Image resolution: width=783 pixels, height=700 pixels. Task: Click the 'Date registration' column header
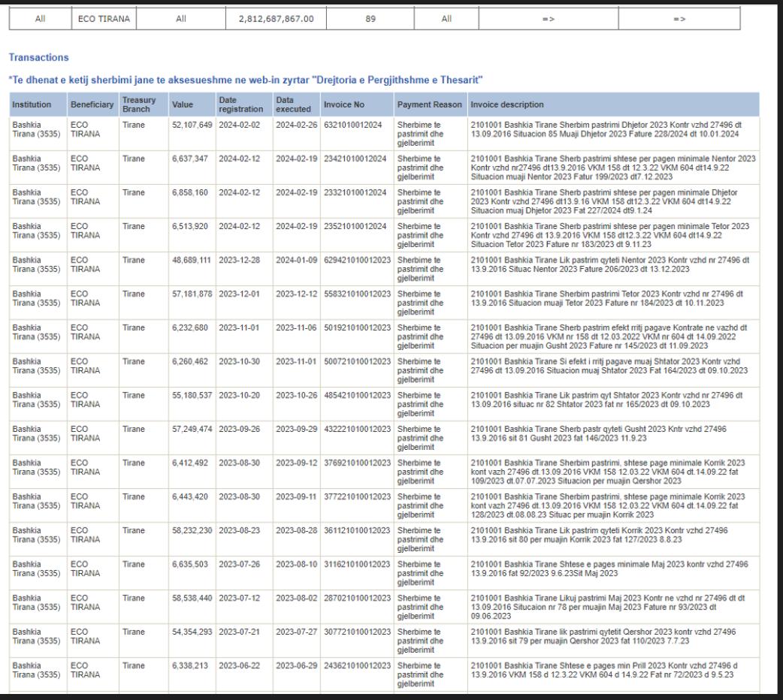(x=237, y=104)
